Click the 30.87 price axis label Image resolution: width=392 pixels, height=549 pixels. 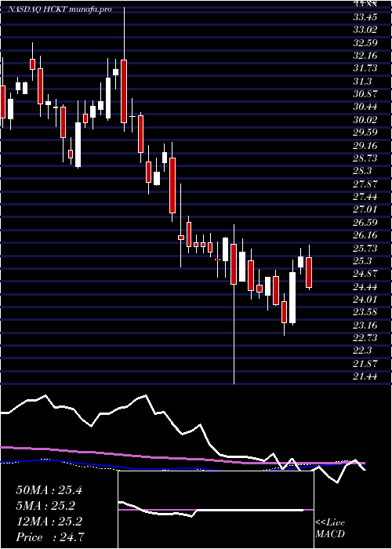coord(365,94)
